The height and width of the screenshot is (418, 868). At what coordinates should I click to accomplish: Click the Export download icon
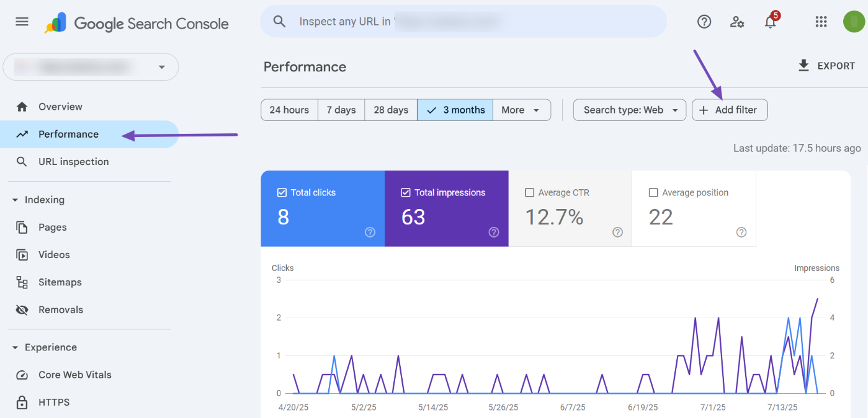[x=803, y=66]
